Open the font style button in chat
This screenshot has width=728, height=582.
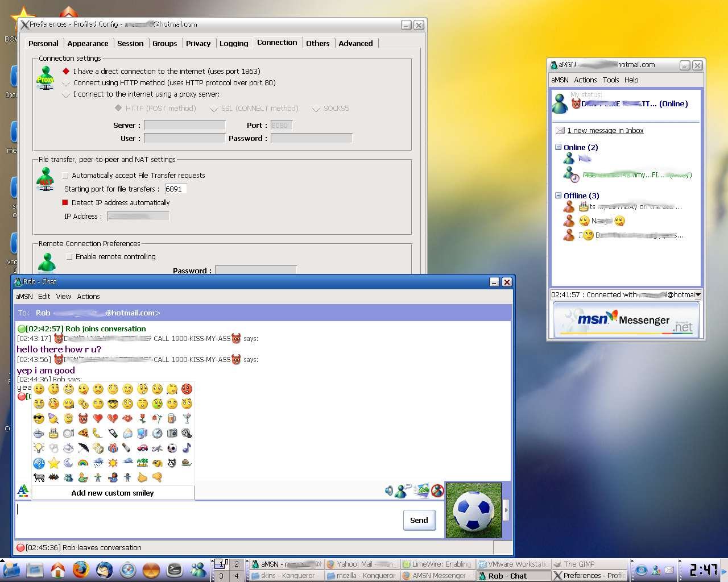tap(23, 490)
